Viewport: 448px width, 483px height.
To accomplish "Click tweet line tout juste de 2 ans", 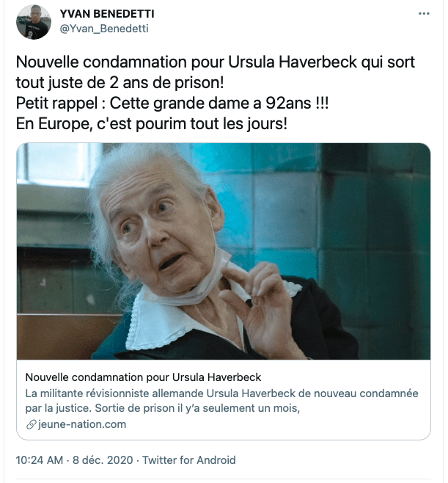I will click(120, 82).
